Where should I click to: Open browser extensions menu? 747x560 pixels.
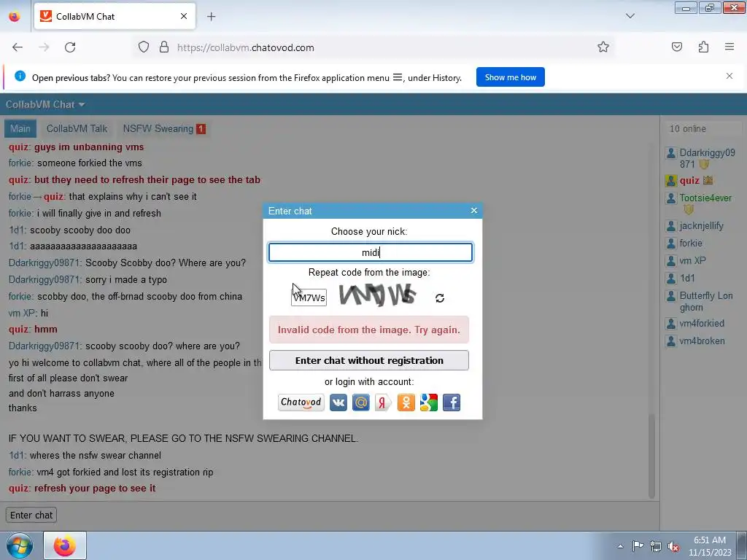coord(704,47)
